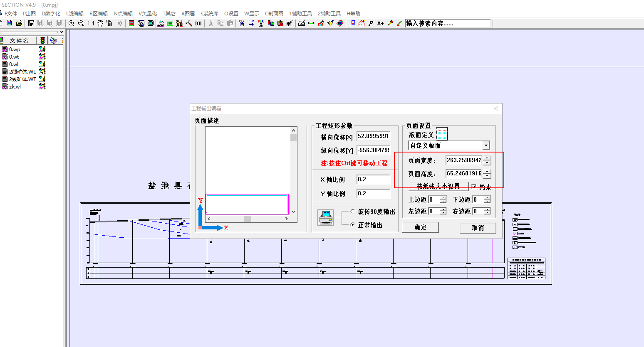Screen dimensions: 644x347
Task: Decrease the page width spinner
Action: tap(487, 162)
